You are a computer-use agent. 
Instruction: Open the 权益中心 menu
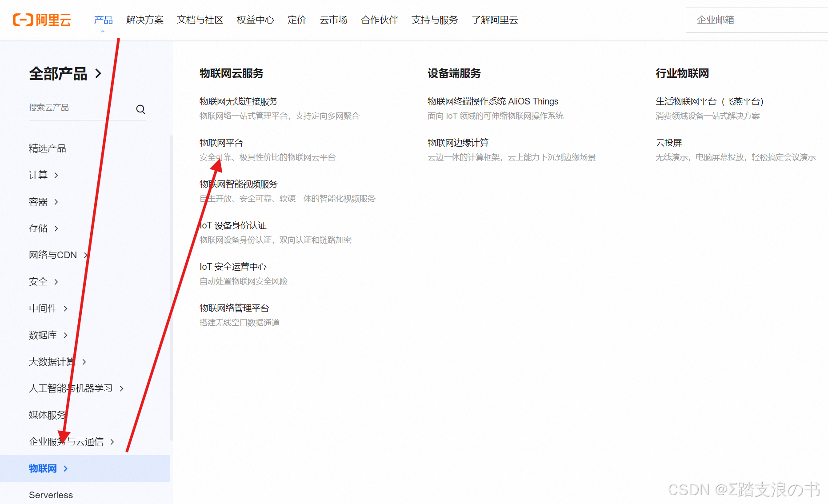(x=256, y=20)
